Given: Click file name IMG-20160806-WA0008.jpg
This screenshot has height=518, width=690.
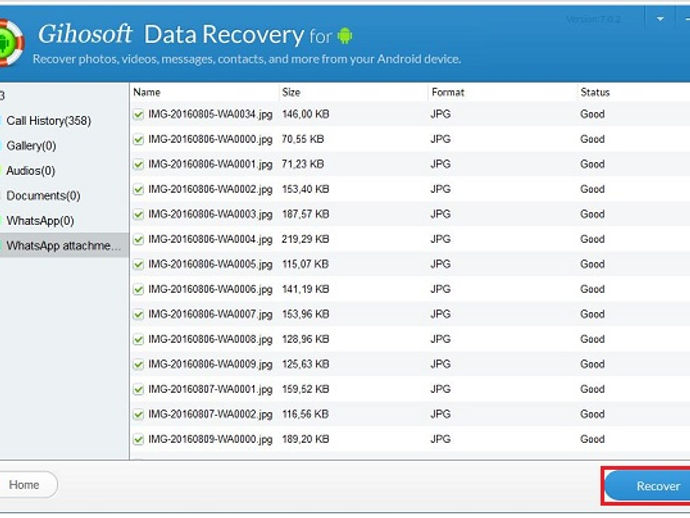Looking at the screenshot, I should coord(210,339).
